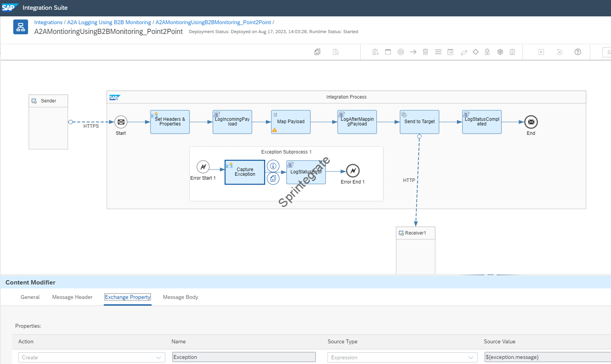The width and height of the screenshot is (611, 364).
Task: Click the diamond routing icon in toolbar
Action: tap(476, 52)
